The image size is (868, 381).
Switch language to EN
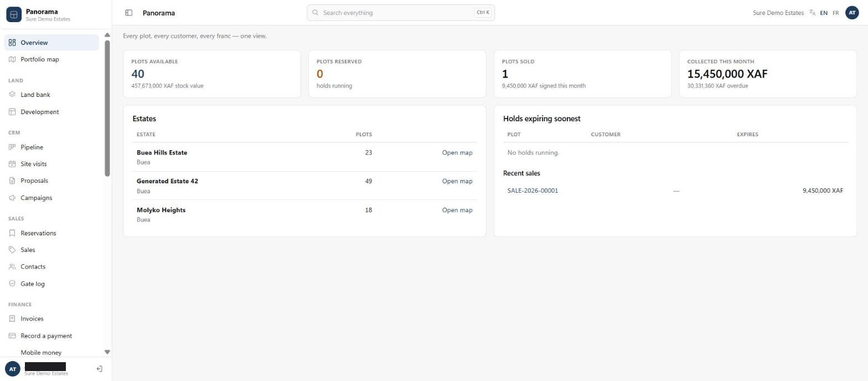[824, 13]
